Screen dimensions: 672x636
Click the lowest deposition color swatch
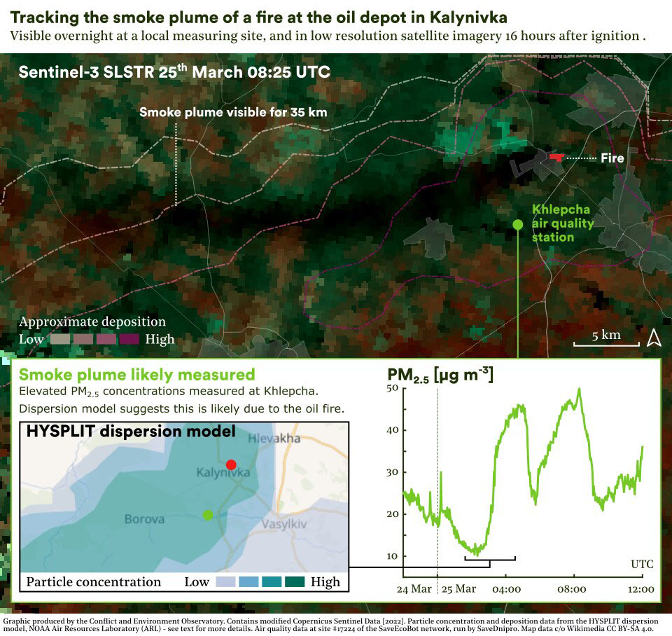(x=60, y=339)
